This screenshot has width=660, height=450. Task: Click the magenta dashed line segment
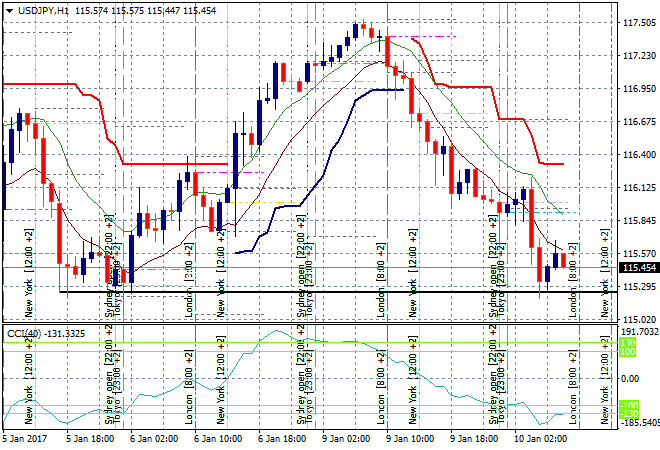point(420,37)
